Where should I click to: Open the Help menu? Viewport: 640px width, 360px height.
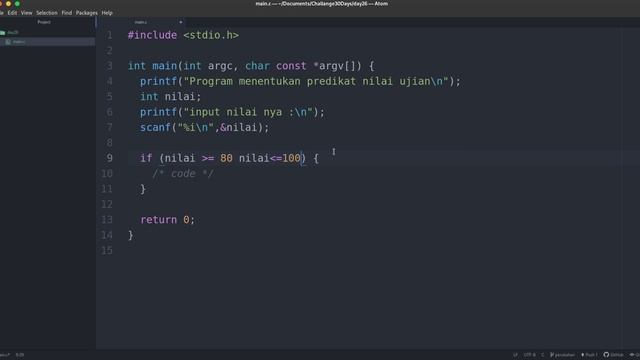click(107, 13)
